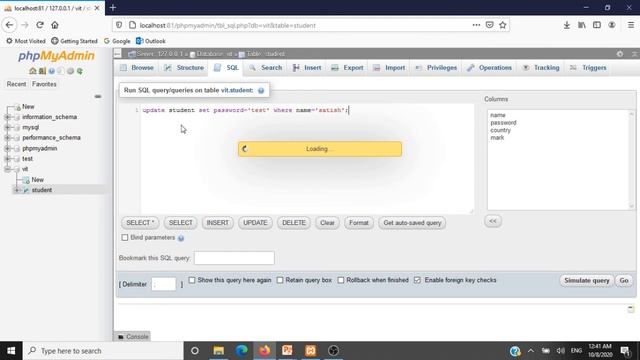Format the SQL query
This screenshot has width=640, height=360.
tap(359, 223)
